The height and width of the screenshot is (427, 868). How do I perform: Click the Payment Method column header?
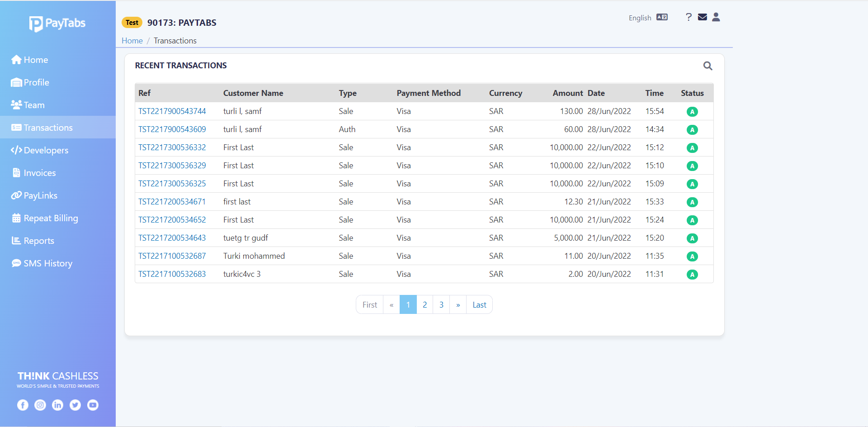pos(429,93)
